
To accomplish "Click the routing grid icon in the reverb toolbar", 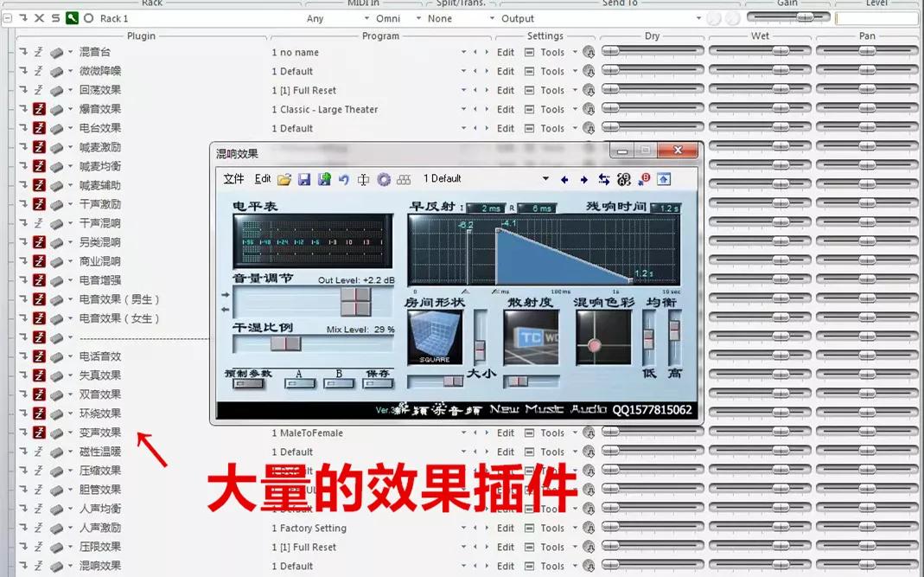I will pyautogui.click(x=402, y=179).
